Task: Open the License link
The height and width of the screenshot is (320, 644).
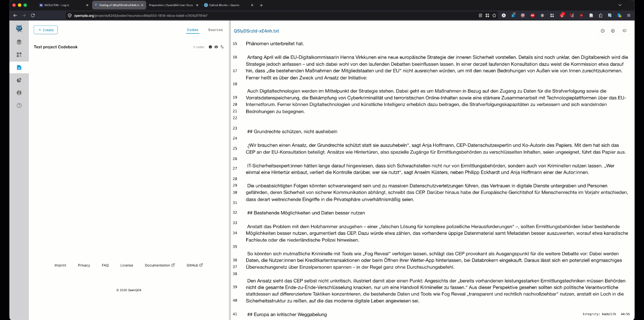Action: point(127,265)
